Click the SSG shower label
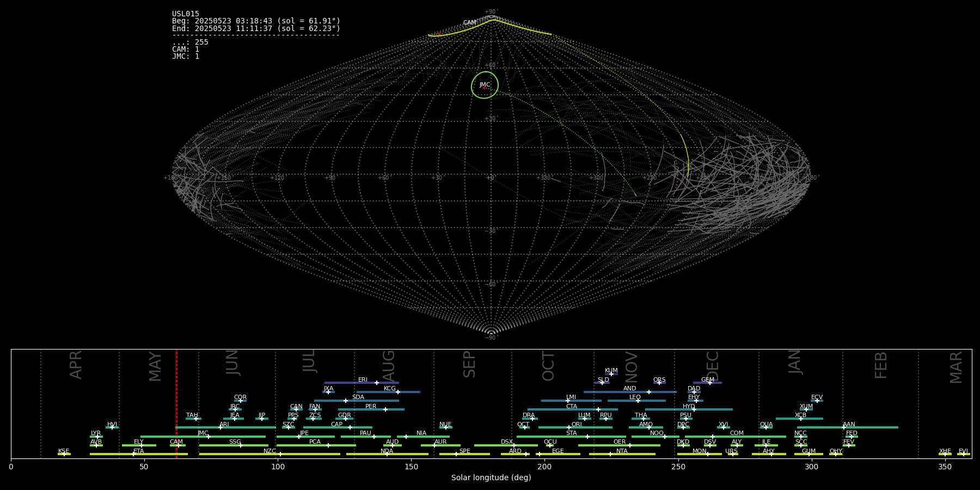The height and width of the screenshot is (490, 980). pyautogui.click(x=235, y=442)
